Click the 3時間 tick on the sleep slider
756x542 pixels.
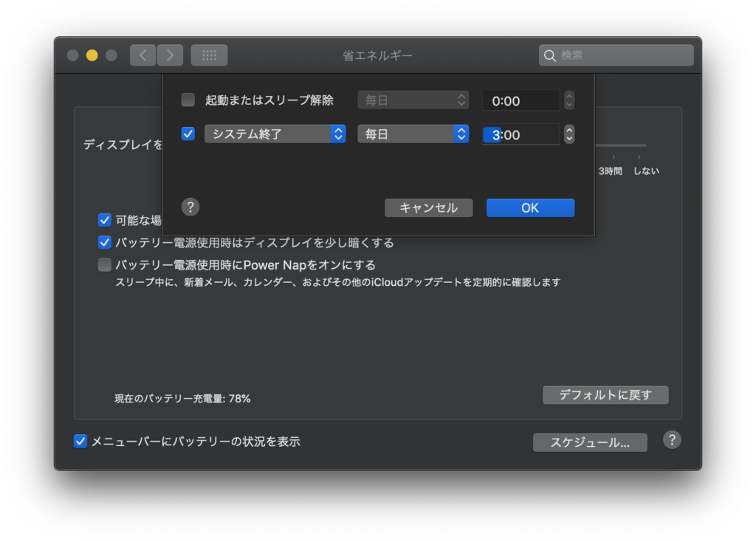[x=614, y=157]
